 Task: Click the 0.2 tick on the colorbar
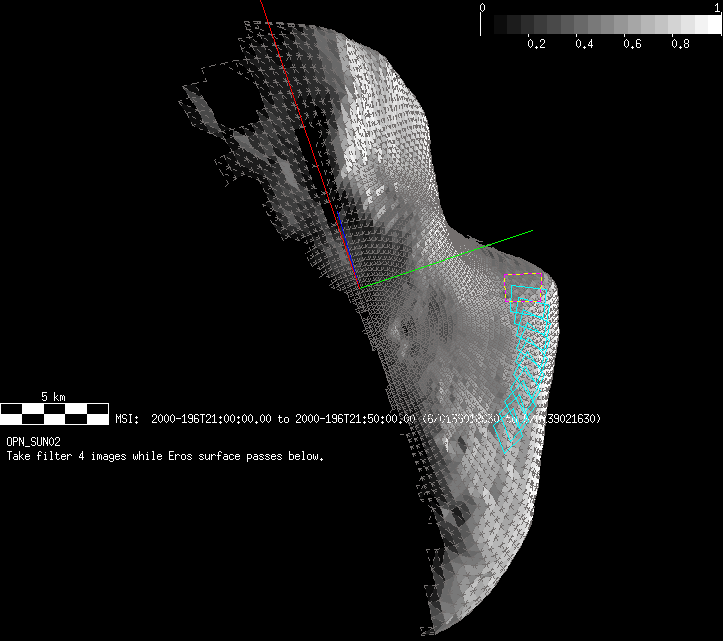[x=536, y=45]
